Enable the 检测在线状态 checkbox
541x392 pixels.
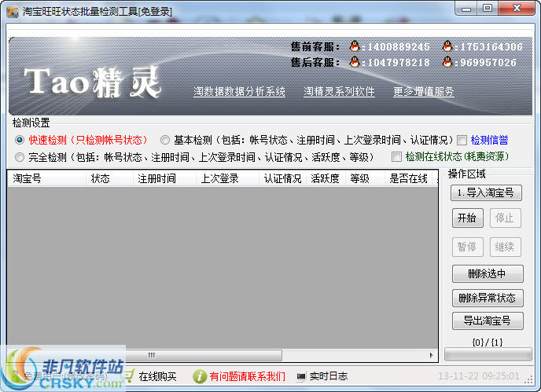(x=396, y=157)
